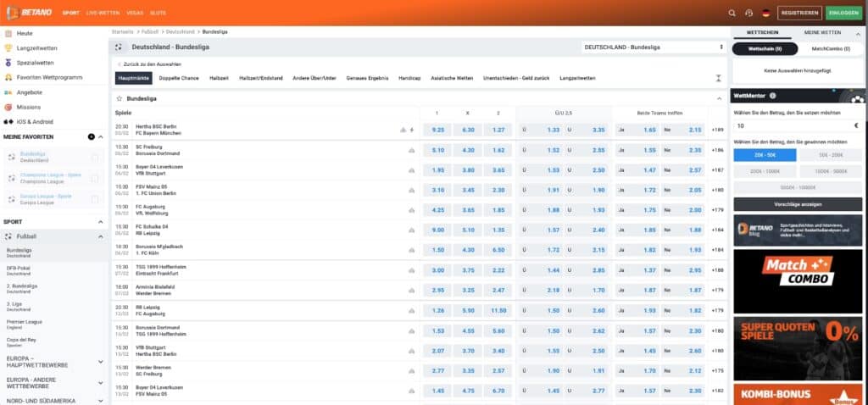
Task: Click the collapse-markets icon right of Langzeitwetten tab
Action: [x=718, y=78]
